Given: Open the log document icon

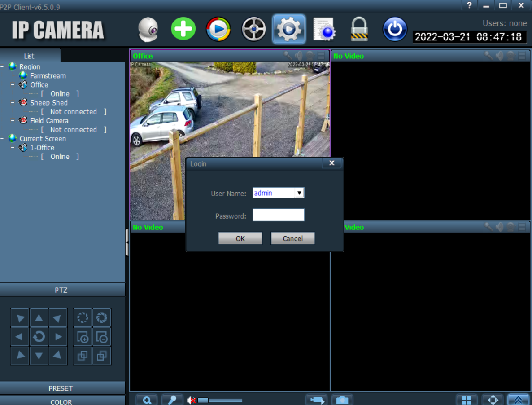Looking at the screenshot, I should [324, 29].
